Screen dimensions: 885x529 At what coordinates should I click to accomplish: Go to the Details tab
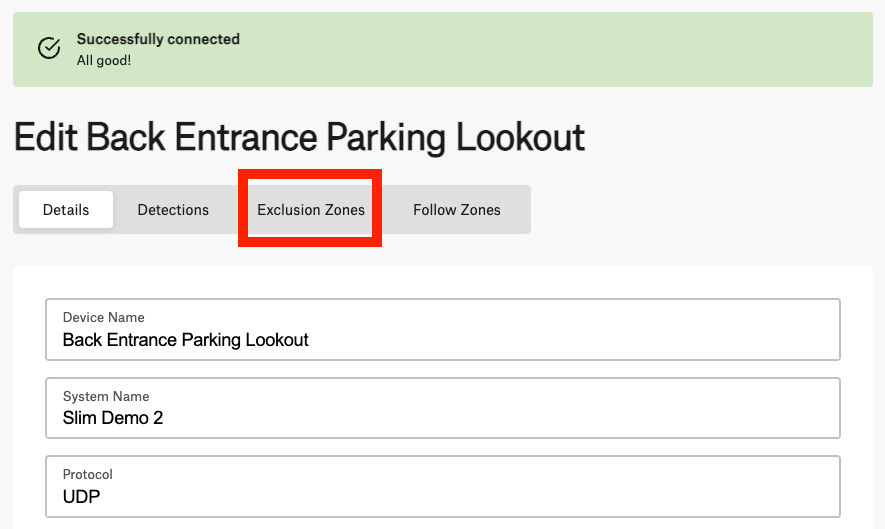point(66,209)
